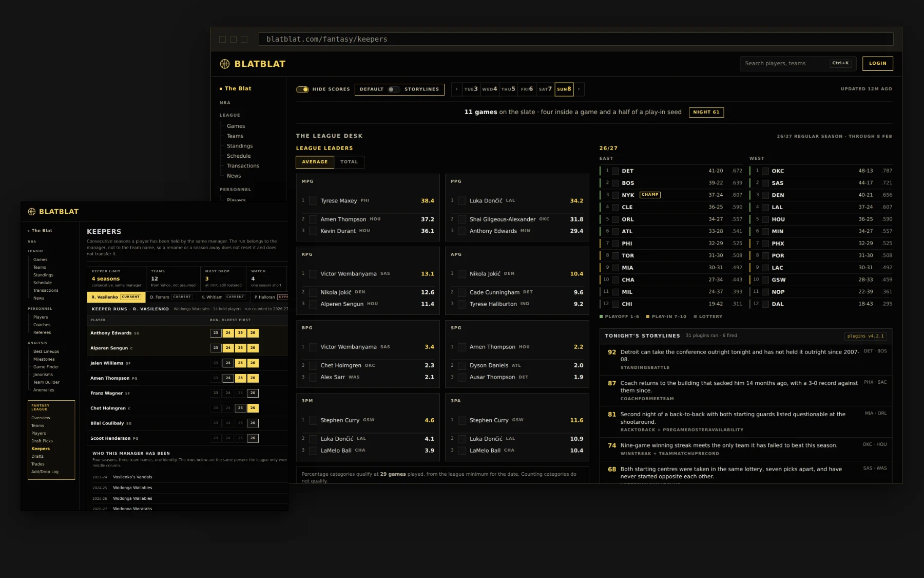This screenshot has height=578, width=924.
Task: Click Cade Cunningham's avatar in APG card
Action: [x=462, y=292]
